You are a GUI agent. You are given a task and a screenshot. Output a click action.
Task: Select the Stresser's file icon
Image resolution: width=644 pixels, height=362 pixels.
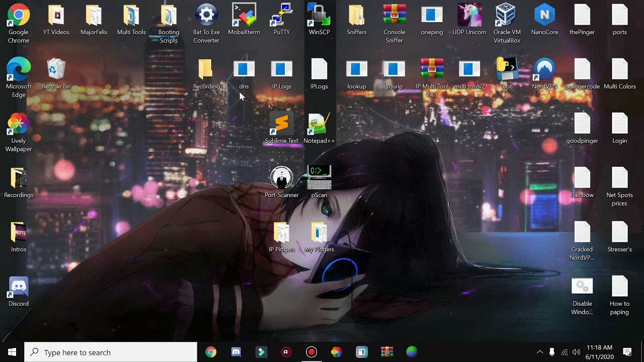620,232
